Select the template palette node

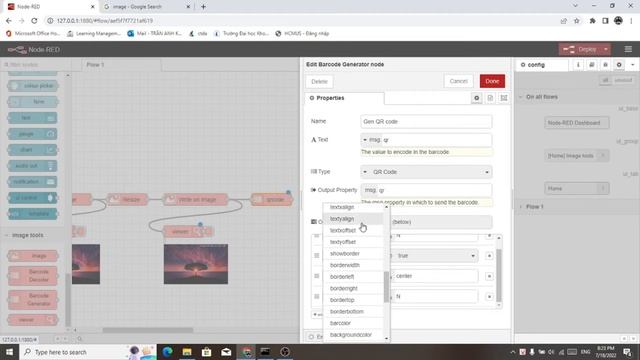pyautogui.click(x=33, y=214)
